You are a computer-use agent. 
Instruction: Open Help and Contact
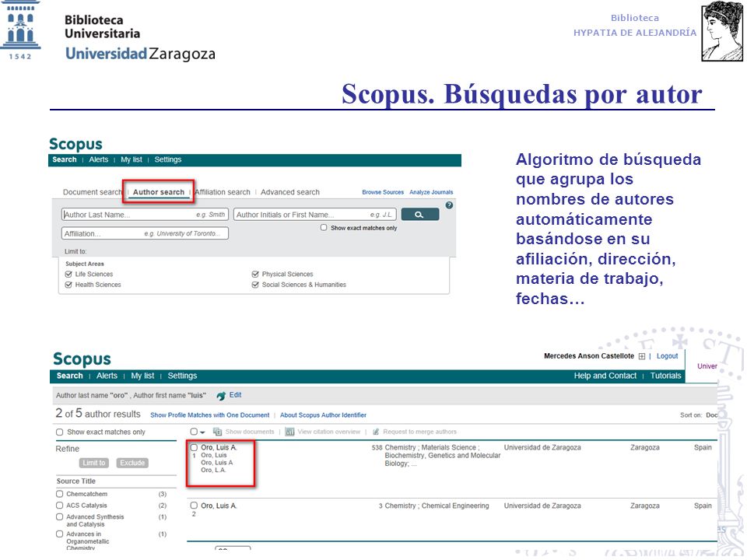[605, 376]
